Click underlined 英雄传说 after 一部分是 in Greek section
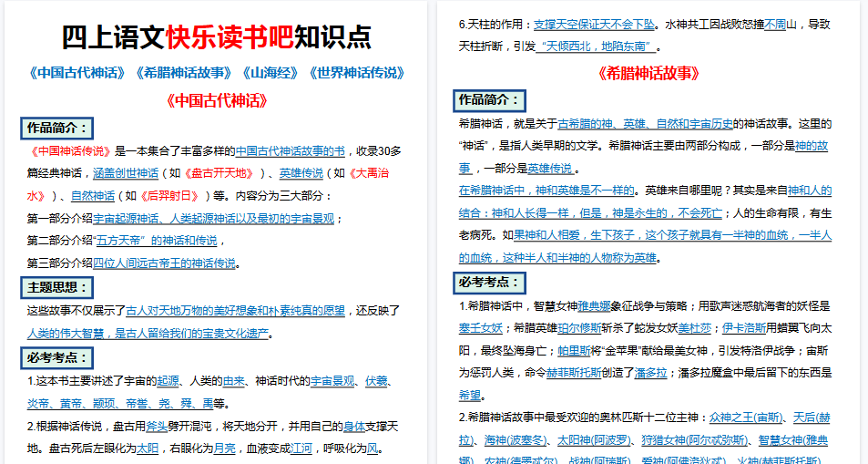The width and height of the screenshot is (868, 464). coord(552,169)
